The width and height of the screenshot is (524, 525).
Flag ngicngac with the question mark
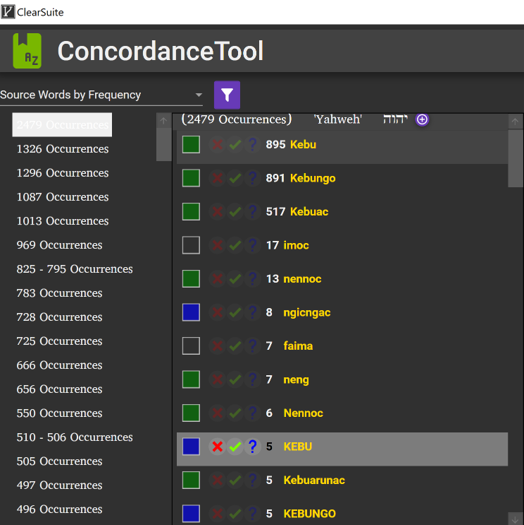[x=252, y=312]
